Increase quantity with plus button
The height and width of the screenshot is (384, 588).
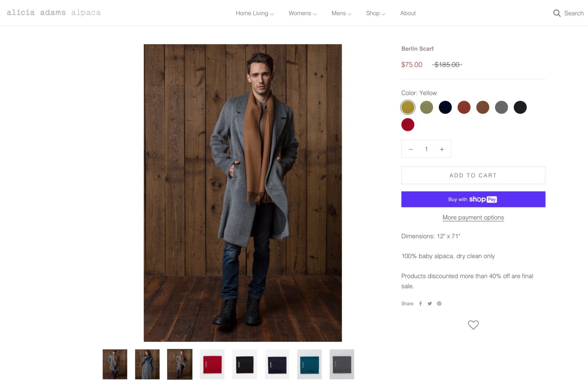click(x=442, y=149)
